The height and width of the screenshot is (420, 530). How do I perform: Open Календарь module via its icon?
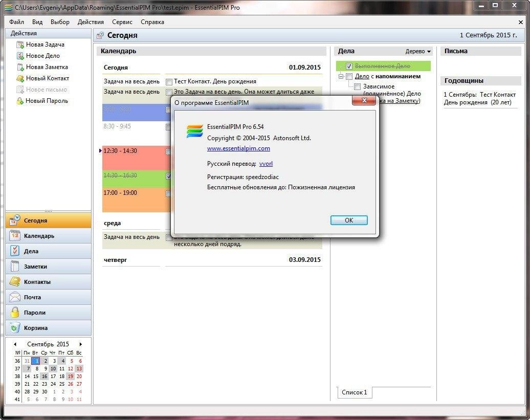[x=15, y=235]
